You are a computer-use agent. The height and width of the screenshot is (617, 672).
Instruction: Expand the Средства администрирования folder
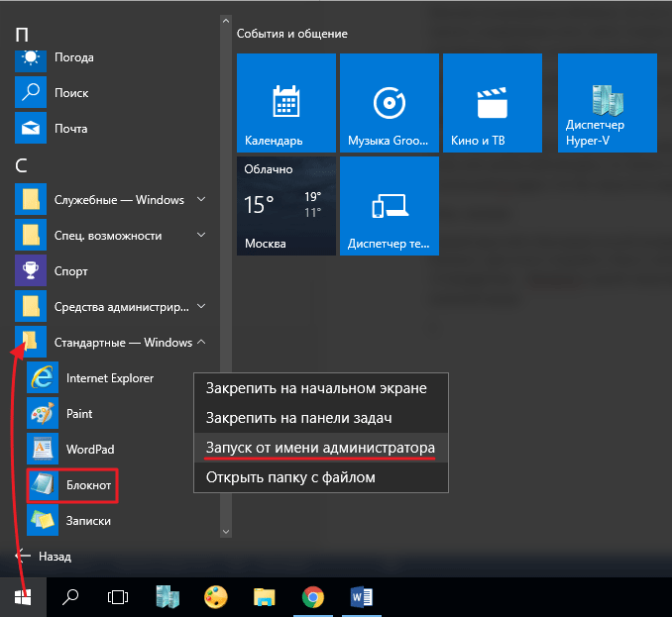[112, 307]
